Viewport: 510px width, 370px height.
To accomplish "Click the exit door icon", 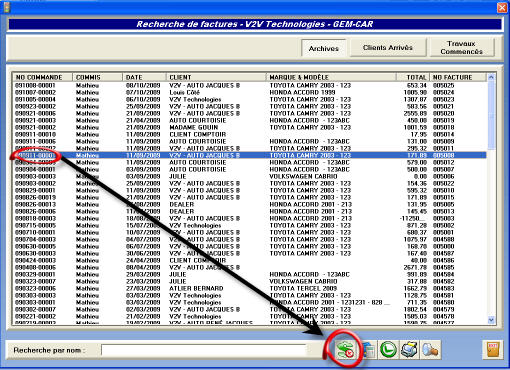I will click(x=493, y=350).
